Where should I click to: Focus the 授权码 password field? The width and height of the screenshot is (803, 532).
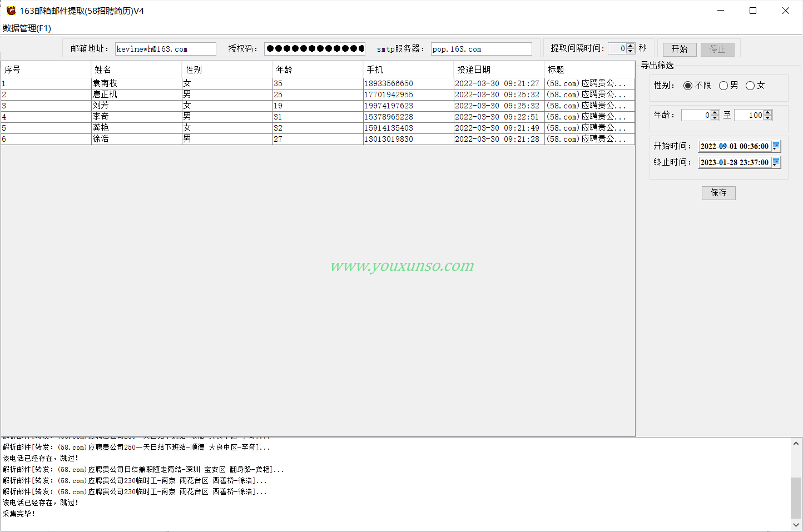coord(314,49)
